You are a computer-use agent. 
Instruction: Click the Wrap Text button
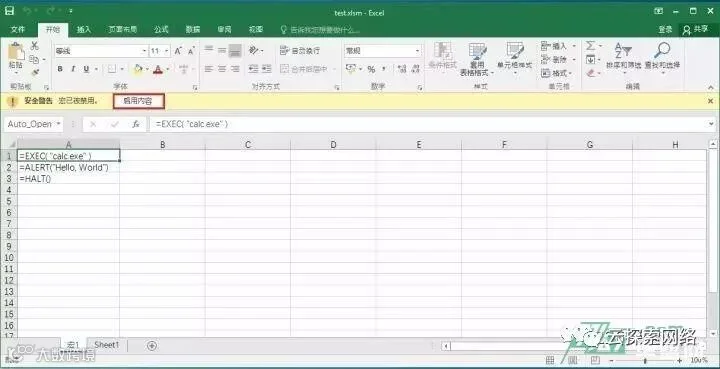point(300,50)
